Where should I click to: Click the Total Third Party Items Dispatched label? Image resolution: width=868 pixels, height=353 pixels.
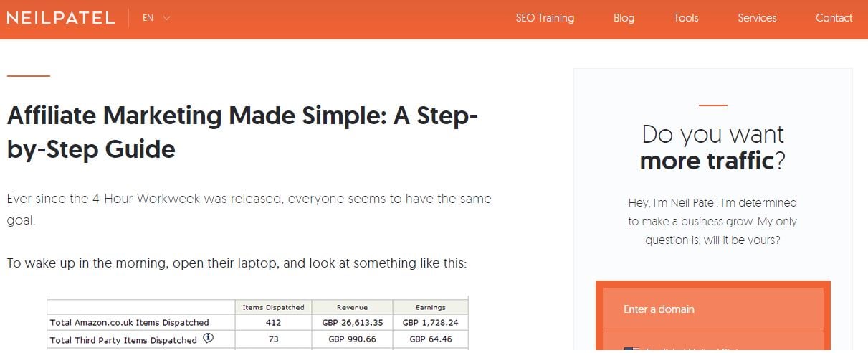(x=123, y=339)
